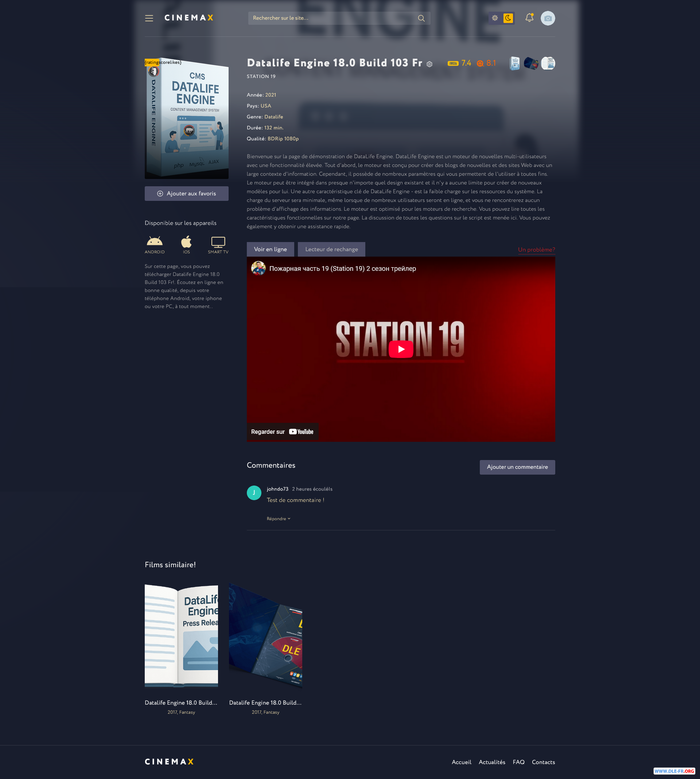Go to Accueil footer link
The width and height of the screenshot is (700, 779).
[461, 762]
